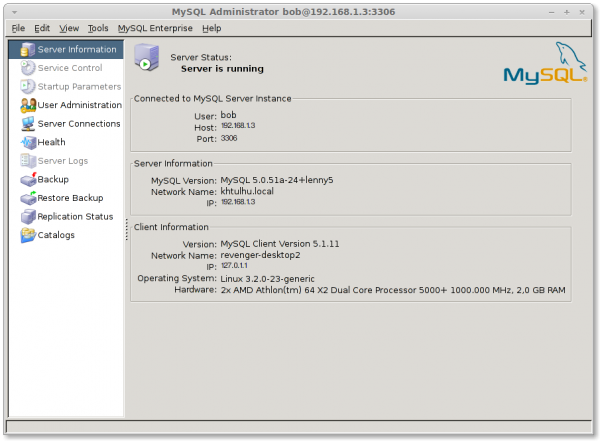Select the Server Information section label

pos(77,49)
